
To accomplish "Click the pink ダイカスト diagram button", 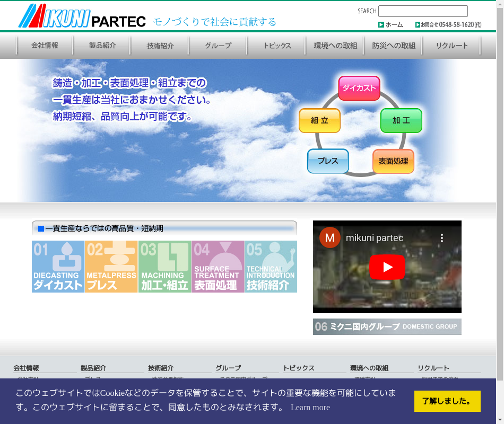I will (x=359, y=88).
